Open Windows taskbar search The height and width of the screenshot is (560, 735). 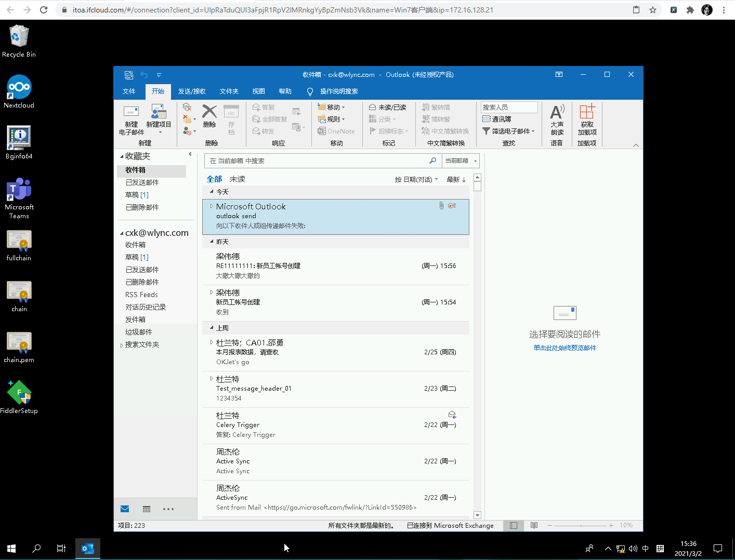[x=36, y=548]
